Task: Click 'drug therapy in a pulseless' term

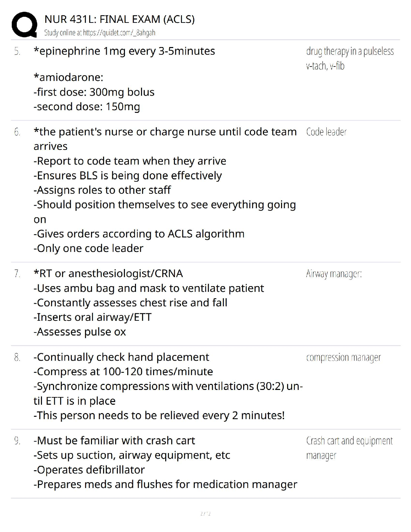Action: 350,51
